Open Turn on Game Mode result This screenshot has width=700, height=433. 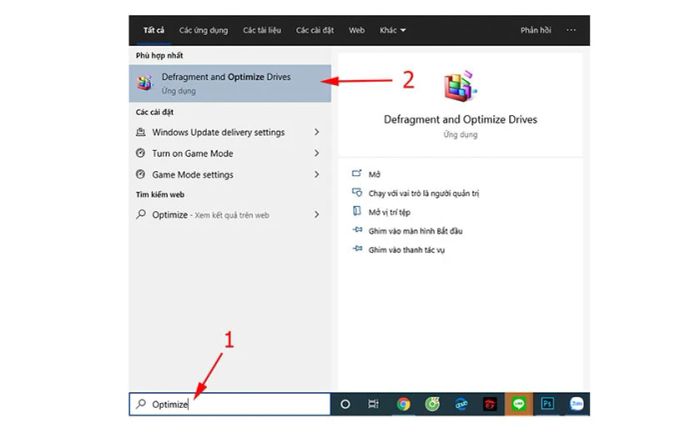point(230,154)
